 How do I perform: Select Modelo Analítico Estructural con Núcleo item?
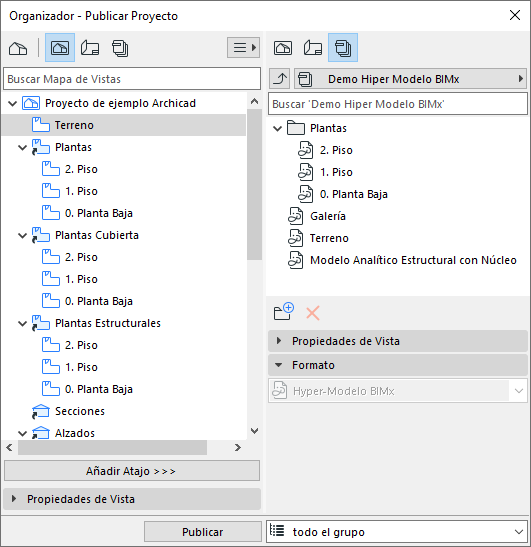413,260
